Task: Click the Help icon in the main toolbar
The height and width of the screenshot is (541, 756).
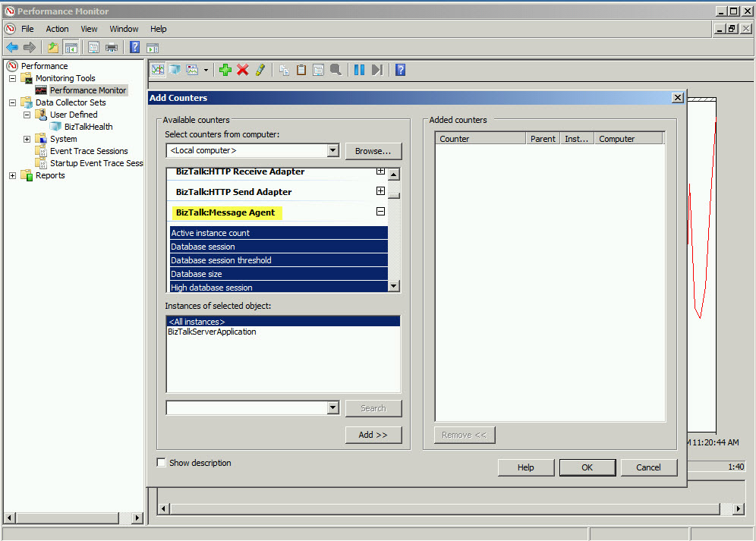Action: (x=135, y=47)
